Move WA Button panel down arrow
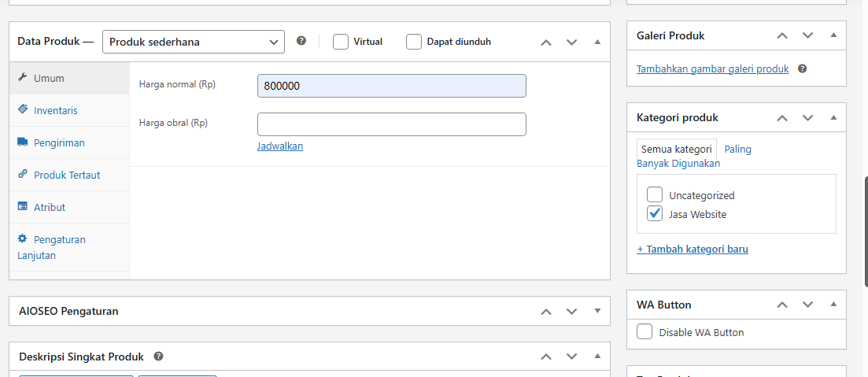The image size is (868, 377). [x=807, y=305]
